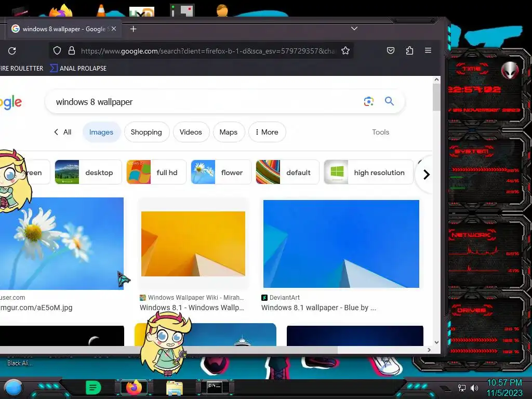
Task: Switch to the Maps tab
Action: click(x=229, y=132)
